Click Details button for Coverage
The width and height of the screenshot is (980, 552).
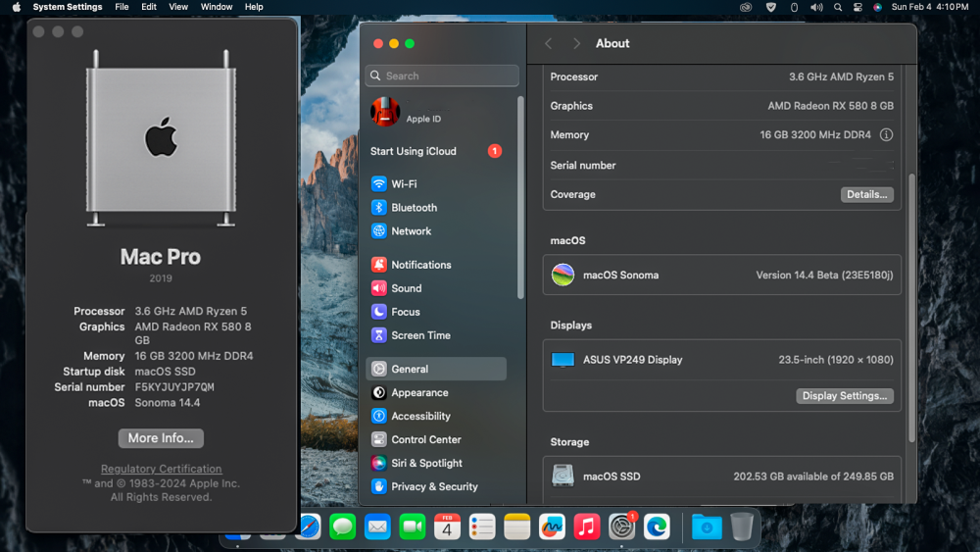point(867,194)
